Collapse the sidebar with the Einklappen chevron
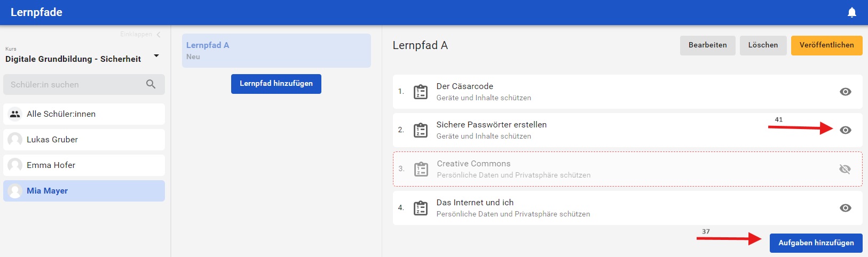The height and width of the screenshot is (257, 868). (x=159, y=35)
